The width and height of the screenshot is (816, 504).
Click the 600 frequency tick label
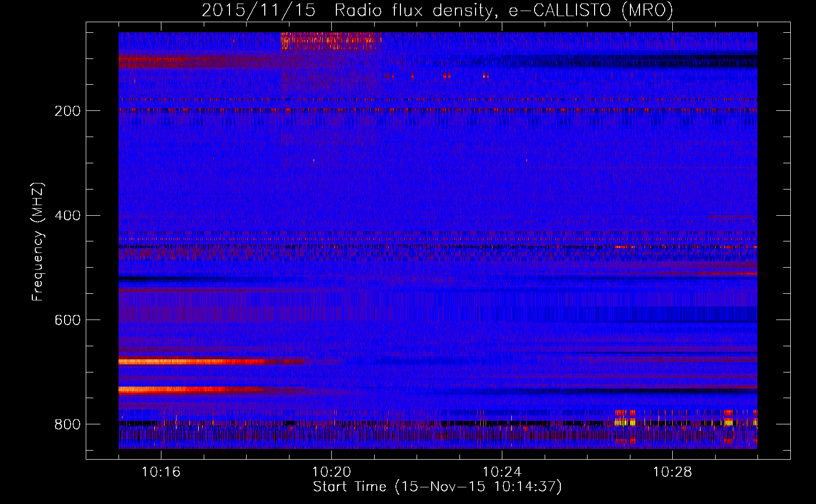[x=68, y=320]
